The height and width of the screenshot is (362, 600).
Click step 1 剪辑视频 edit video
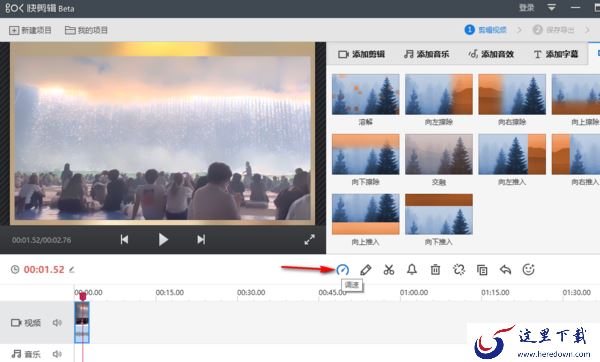tap(486, 30)
